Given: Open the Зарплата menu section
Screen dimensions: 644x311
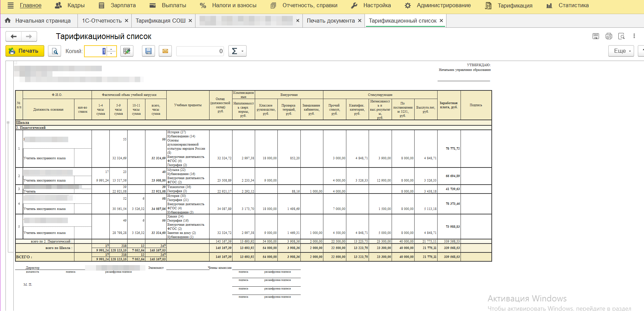Looking at the screenshot, I should tap(123, 5).
